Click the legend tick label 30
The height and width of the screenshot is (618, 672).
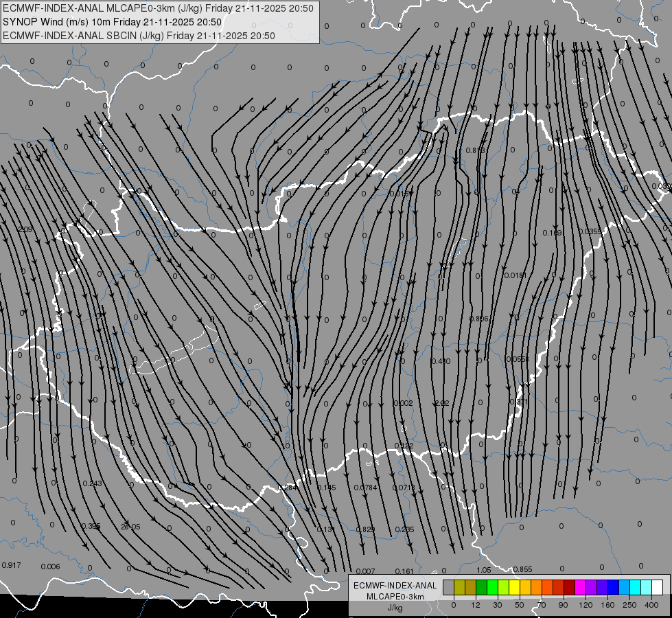(x=498, y=605)
